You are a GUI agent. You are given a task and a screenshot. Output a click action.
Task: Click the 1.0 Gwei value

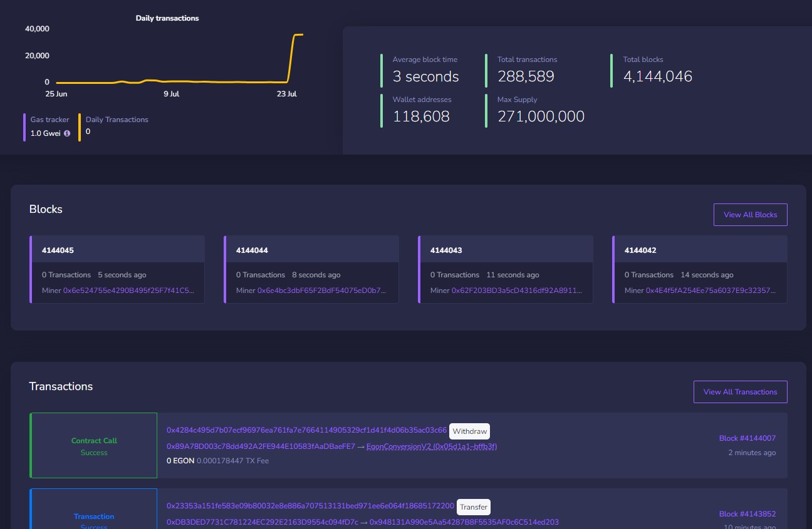click(46, 133)
